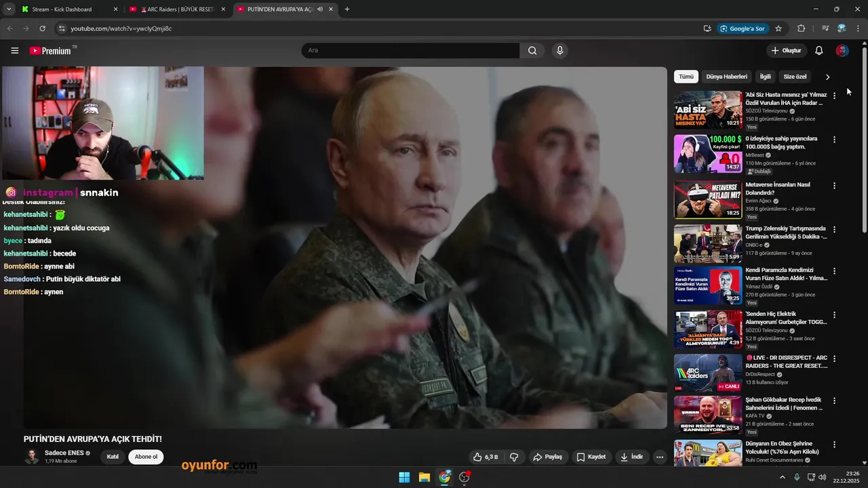The image size is (868, 488).
Task: Open YouTube notifications bell
Action: click(x=819, y=51)
